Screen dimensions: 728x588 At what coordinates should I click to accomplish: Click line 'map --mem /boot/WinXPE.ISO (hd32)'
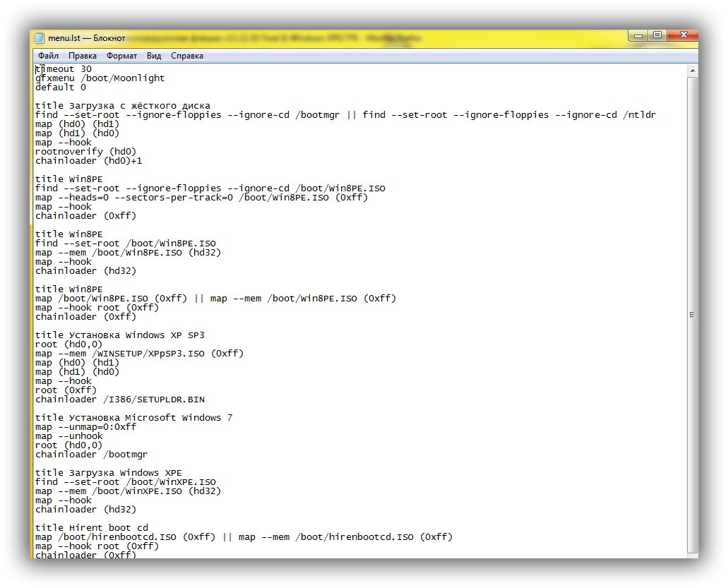(x=128, y=491)
